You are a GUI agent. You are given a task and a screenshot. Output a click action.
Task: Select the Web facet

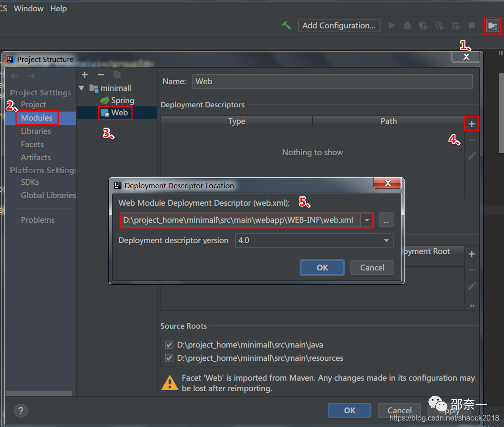click(115, 113)
